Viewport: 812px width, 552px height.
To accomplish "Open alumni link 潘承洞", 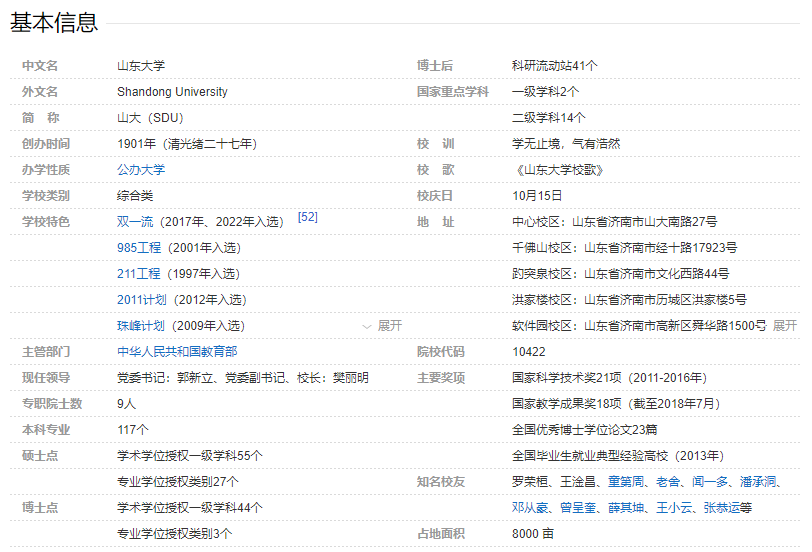I will pyautogui.click(x=759, y=482).
